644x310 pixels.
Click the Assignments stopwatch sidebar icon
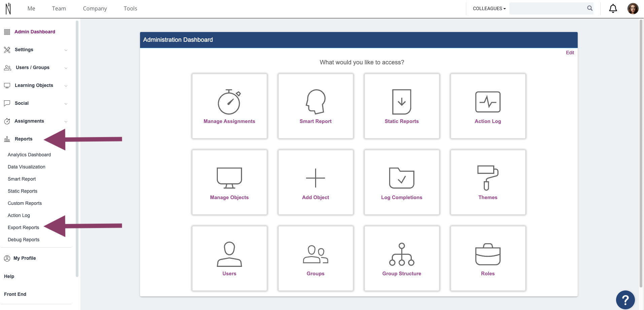7,121
